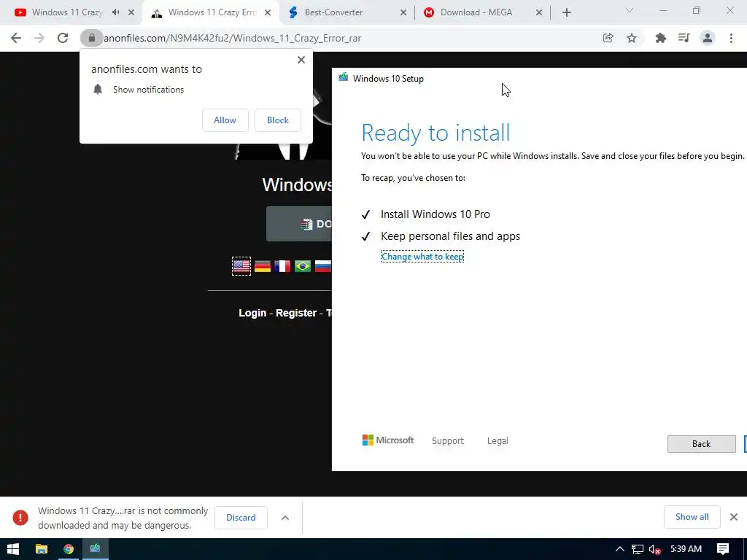Expand download options caret
The image size is (747, 560).
pos(285,518)
